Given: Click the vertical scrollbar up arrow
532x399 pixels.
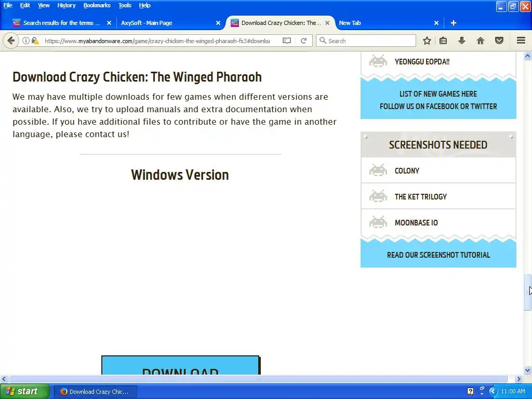Looking at the screenshot, I should point(528,56).
